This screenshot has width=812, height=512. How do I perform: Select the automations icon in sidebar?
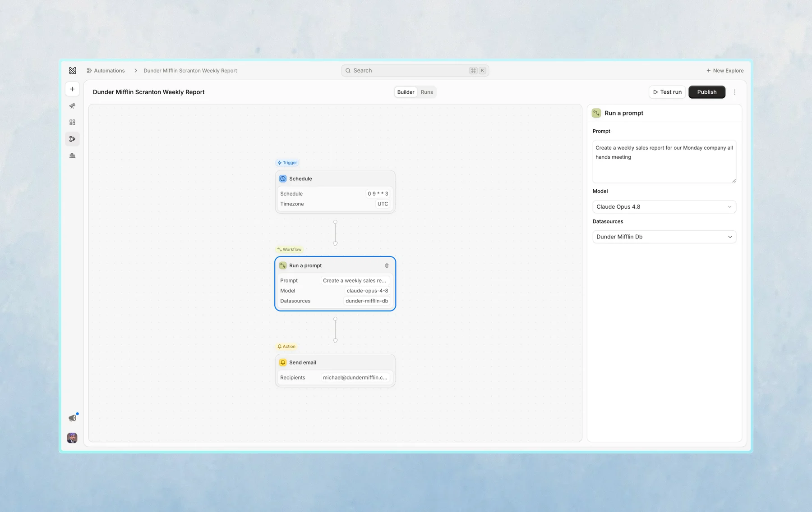coord(72,139)
